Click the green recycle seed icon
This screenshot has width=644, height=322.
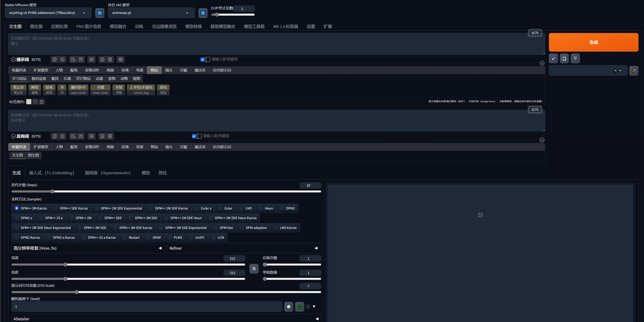coord(299,307)
